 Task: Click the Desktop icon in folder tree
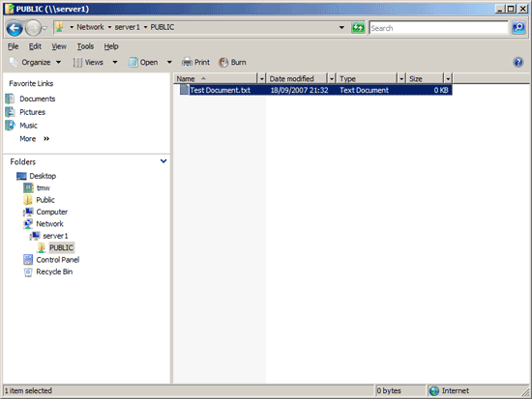pos(21,176)
